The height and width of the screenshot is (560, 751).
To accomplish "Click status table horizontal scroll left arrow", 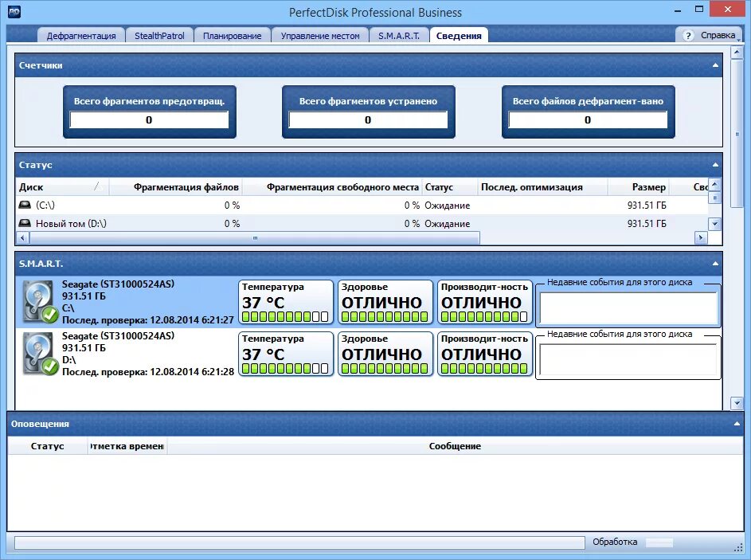I will (22, 237).
